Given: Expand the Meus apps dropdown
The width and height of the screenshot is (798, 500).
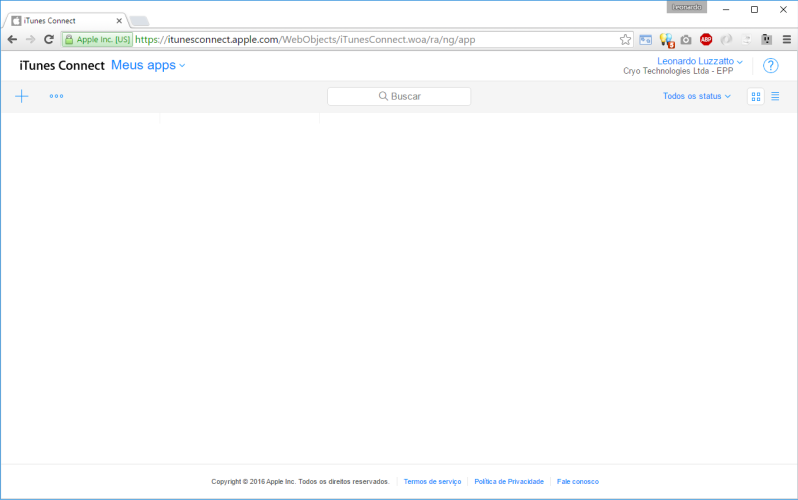Looking at the screenshot, I should click(x=148, y=65).
